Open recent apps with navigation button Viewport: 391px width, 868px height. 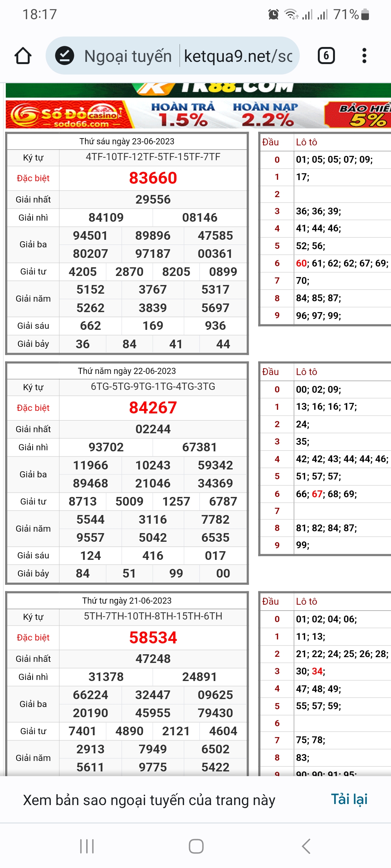tap(87, 846)
